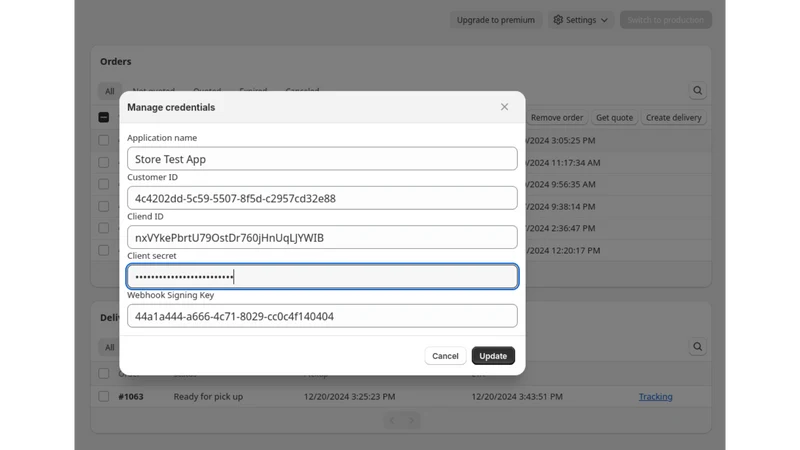Click the Remove order button
Viewport: 800px width, 450px height.
[x=557, y=117]
